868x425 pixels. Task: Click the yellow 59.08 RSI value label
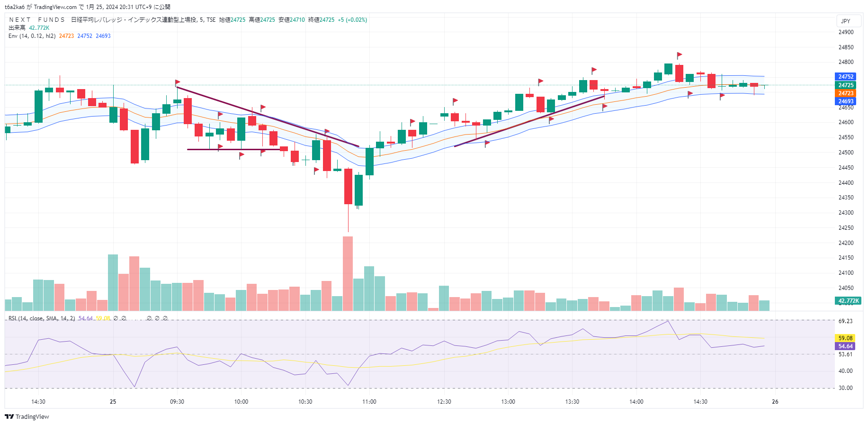point(845,338)
